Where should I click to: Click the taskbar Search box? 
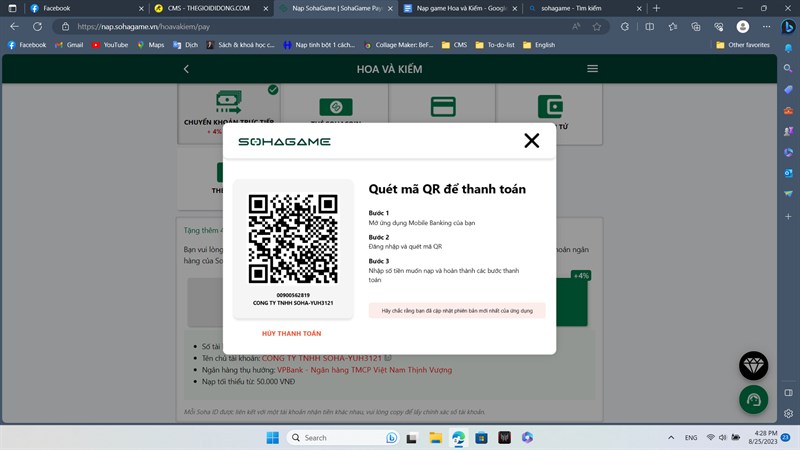click(x=343, y=438)
